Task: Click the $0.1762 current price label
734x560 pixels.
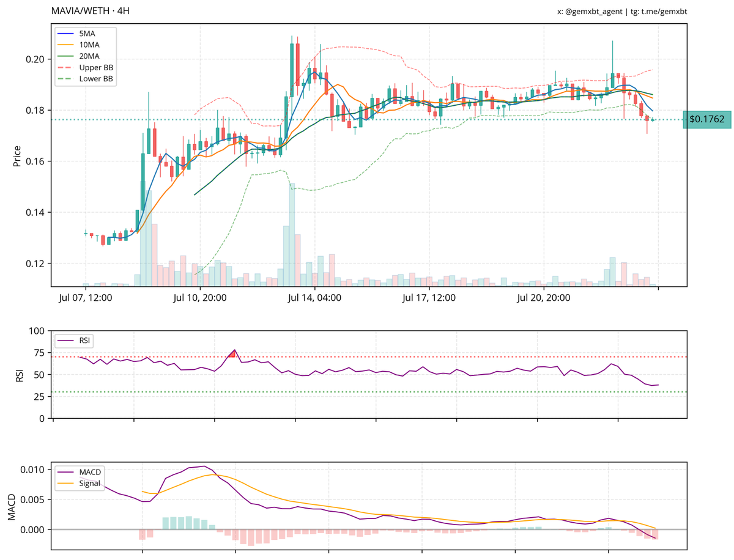Action: tap(706, 120)
